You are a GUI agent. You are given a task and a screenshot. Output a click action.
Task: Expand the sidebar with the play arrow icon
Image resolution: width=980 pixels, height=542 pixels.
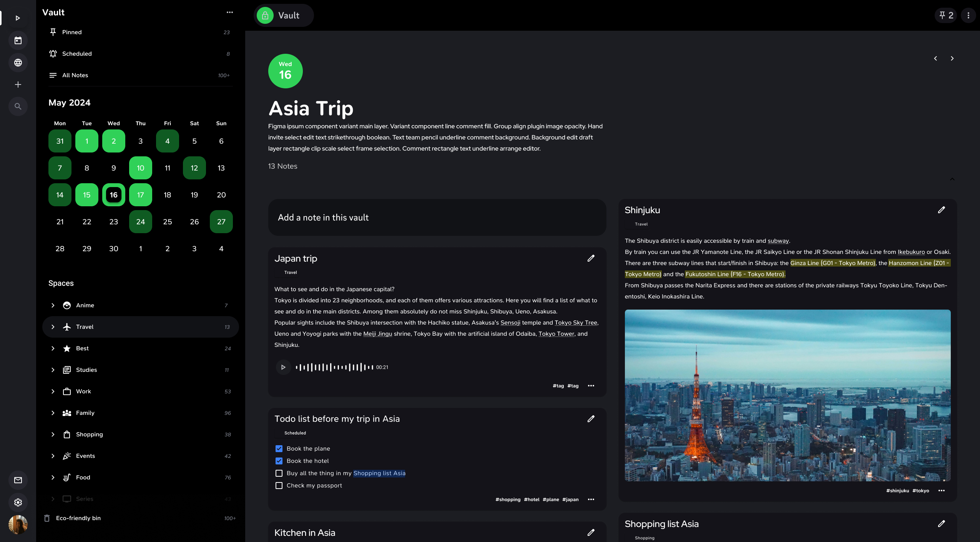coord(18,18)
